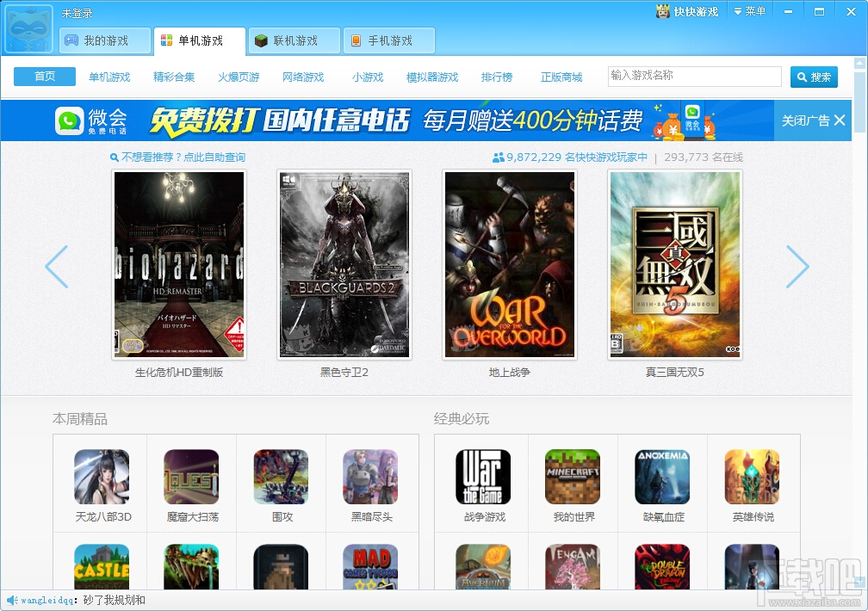
Task: Open Avernum game icon
Action: point(483,567)
